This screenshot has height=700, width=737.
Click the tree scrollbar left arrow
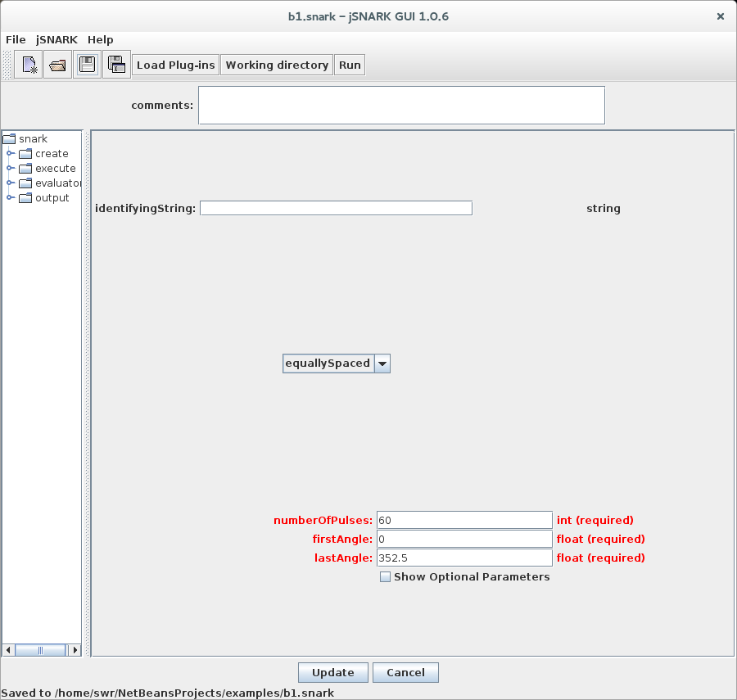coord(8,650)
